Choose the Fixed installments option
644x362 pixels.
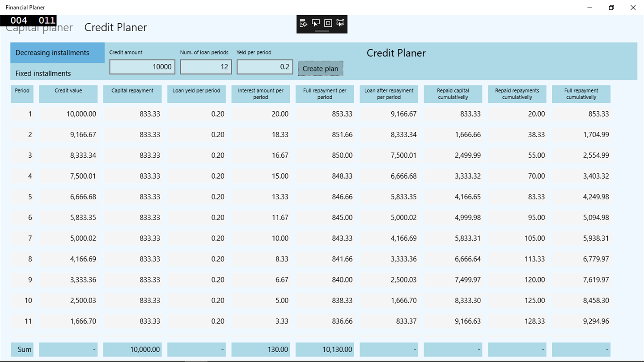click(58, 73)
